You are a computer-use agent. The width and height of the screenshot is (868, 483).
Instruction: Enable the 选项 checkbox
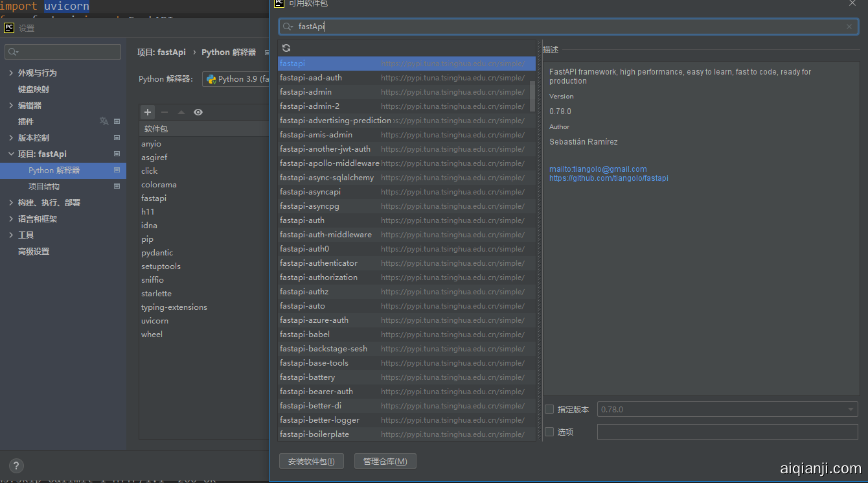(549, 432)
